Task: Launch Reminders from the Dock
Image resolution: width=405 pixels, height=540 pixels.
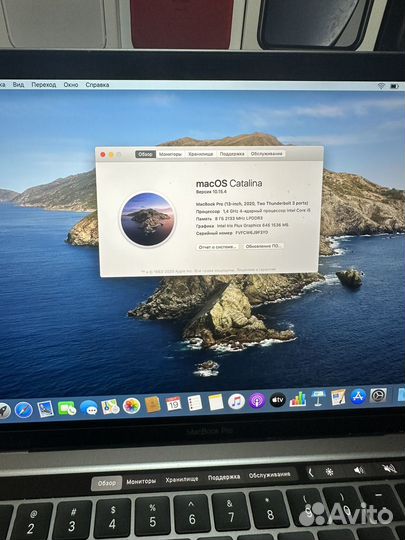Action: point(195,403)
